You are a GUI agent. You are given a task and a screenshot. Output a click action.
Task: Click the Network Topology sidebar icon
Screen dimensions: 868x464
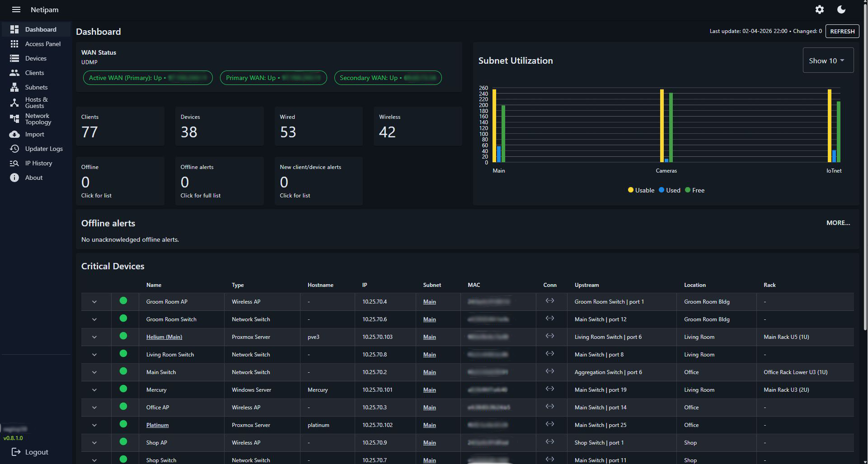(14, 119)
